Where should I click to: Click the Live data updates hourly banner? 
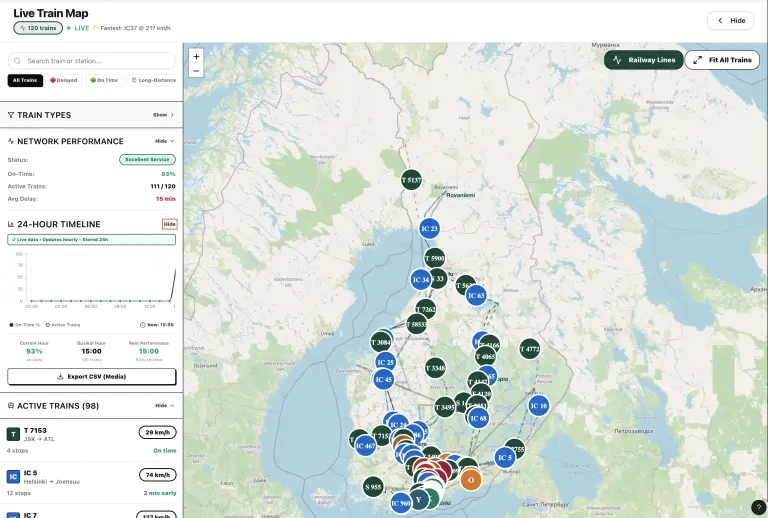coord(92,240)
